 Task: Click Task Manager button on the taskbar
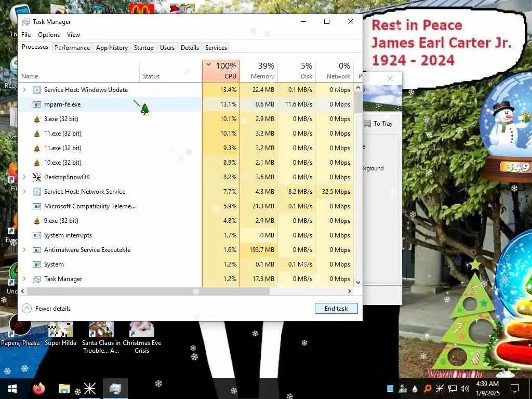[115, 389]
